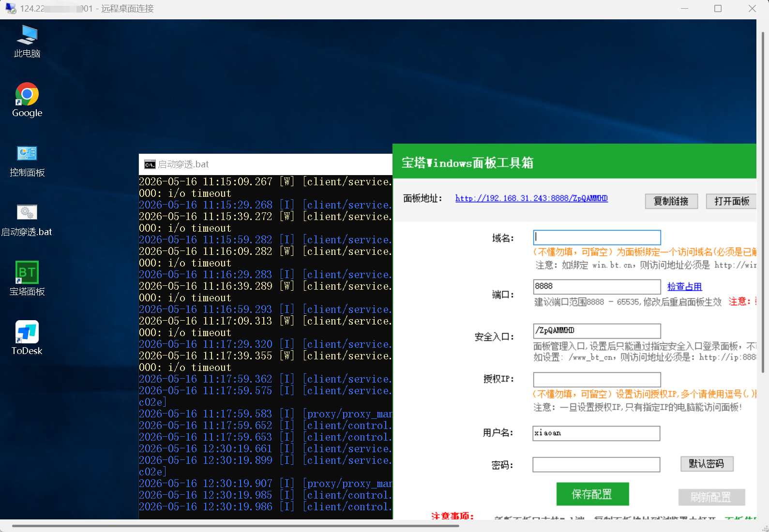The width and height of the screenshot is (769, 532).
Task: Click the log line 2026-05-16 11:16:39.289
Action: 265,286
